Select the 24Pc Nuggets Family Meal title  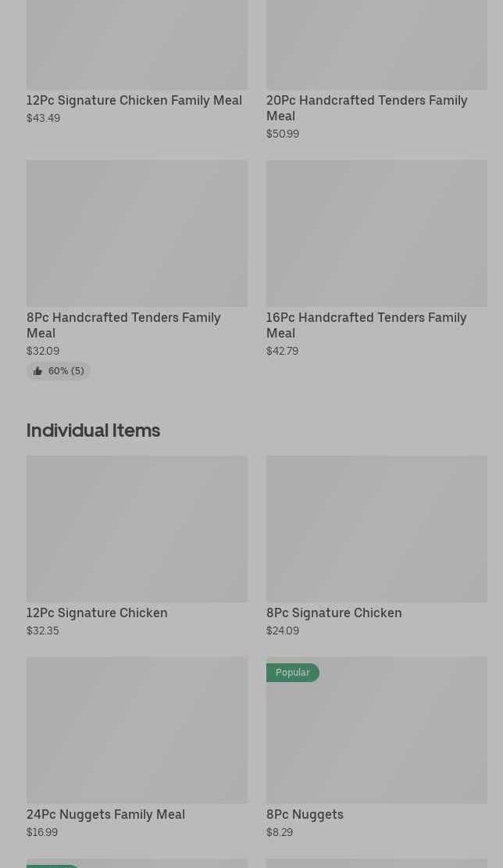click(105, 815)
